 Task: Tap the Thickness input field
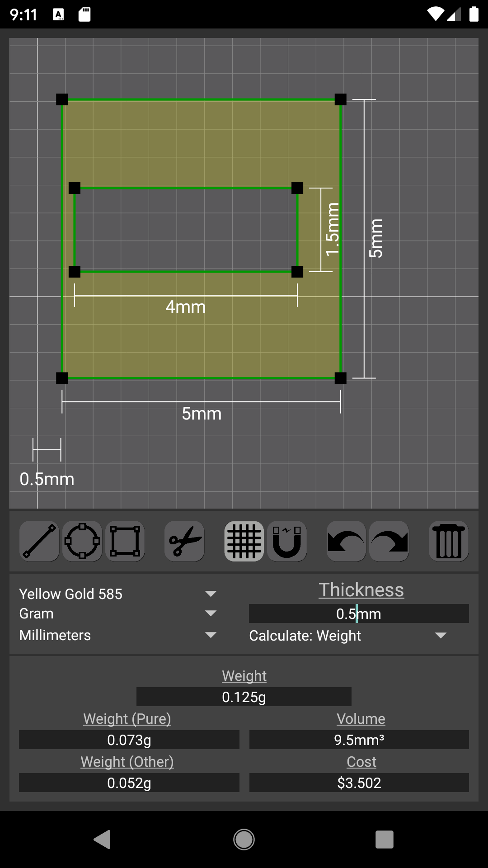(359, 613)
